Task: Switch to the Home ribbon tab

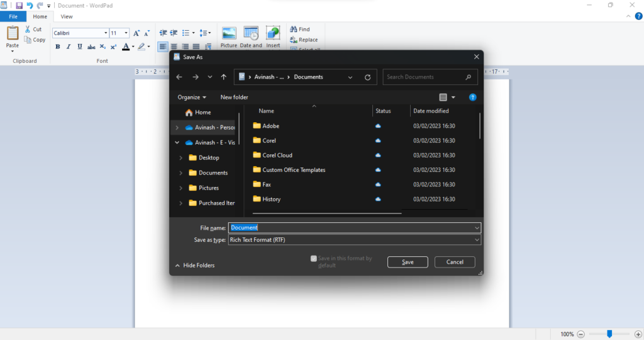Action: click(40, 16)
